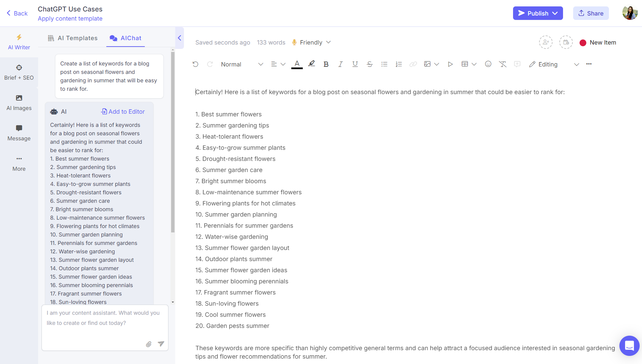642x364 pixels.
Task: Open the schedule calendar icon
Action: (x=566, y=42)
